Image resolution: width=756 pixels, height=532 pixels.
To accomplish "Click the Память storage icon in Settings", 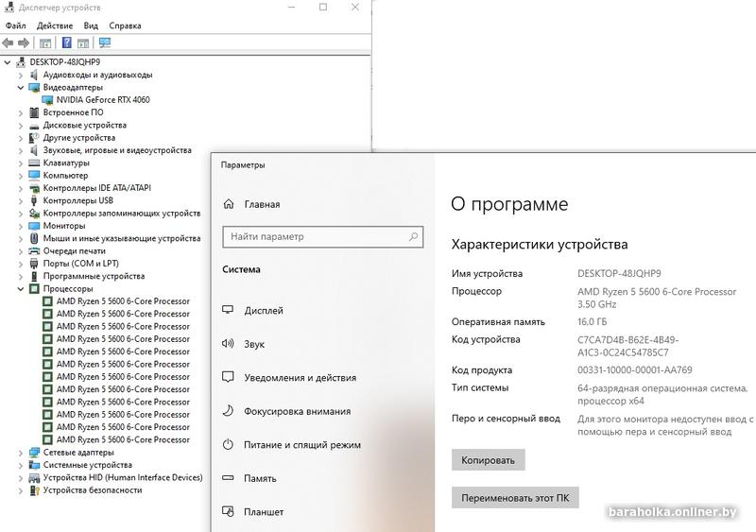I will coord(228,478).
